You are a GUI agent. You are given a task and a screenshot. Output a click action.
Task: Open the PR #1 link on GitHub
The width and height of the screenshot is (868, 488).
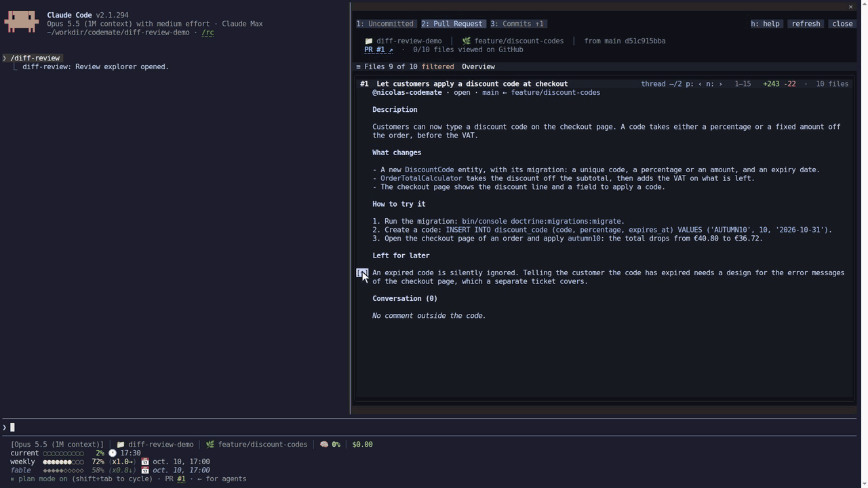[x=378, y=49]
